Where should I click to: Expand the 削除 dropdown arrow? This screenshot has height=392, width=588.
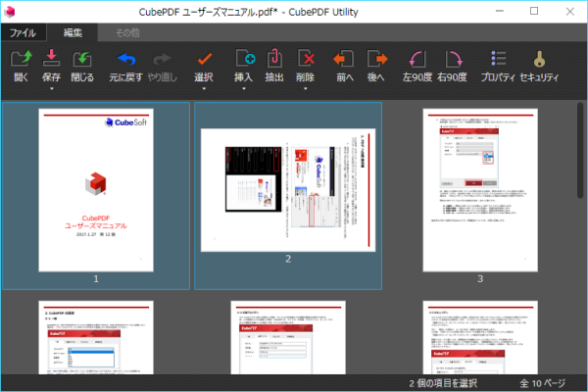[305, 89]
